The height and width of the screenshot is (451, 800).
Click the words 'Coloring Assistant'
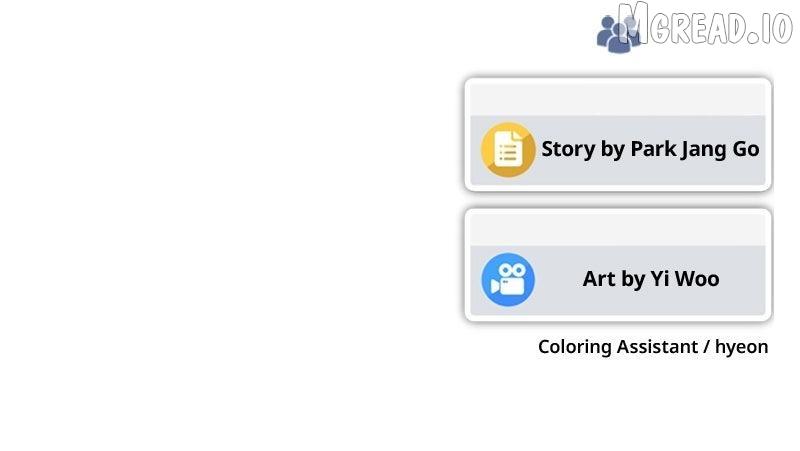pyautogui.click(x=618, y=347)
